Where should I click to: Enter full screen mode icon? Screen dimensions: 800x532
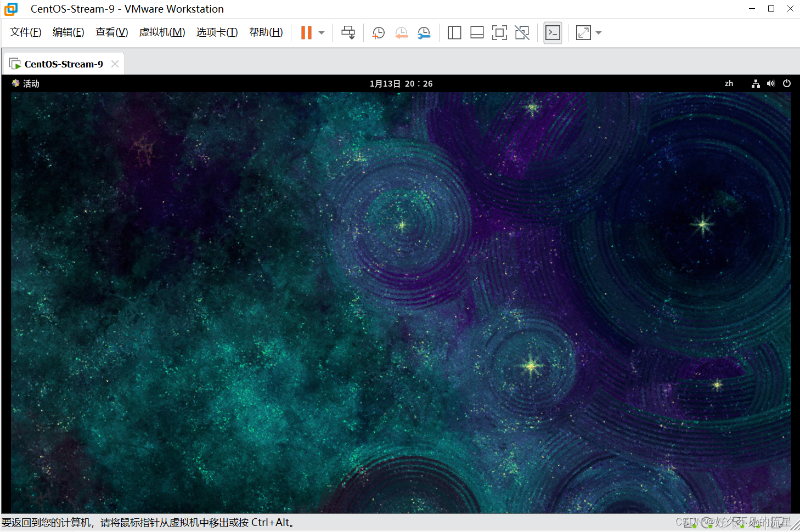499,33
